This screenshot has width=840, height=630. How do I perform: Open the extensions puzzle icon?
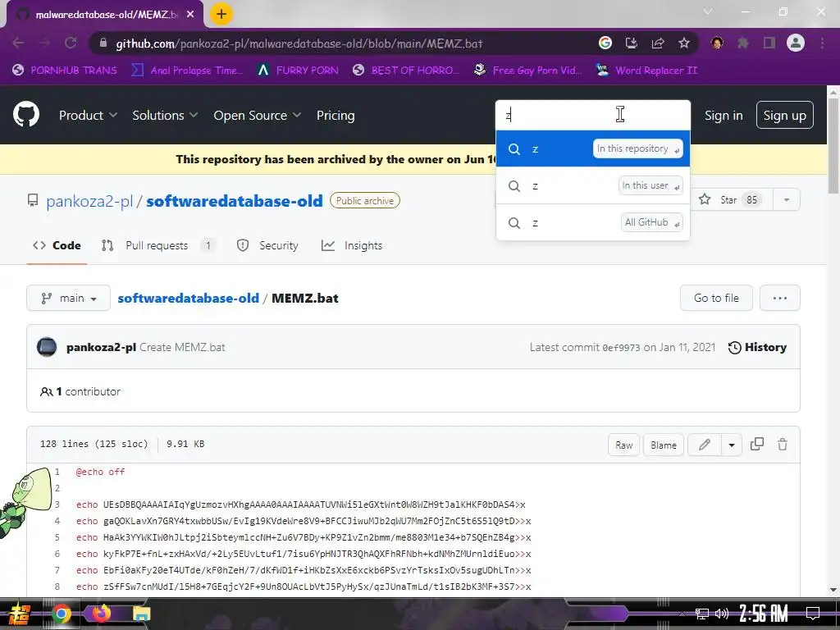pos(743,43)
